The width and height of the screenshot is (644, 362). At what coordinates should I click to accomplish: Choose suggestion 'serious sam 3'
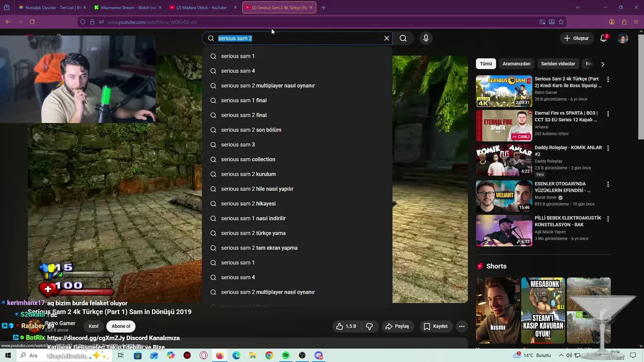[x=297, y=145]
